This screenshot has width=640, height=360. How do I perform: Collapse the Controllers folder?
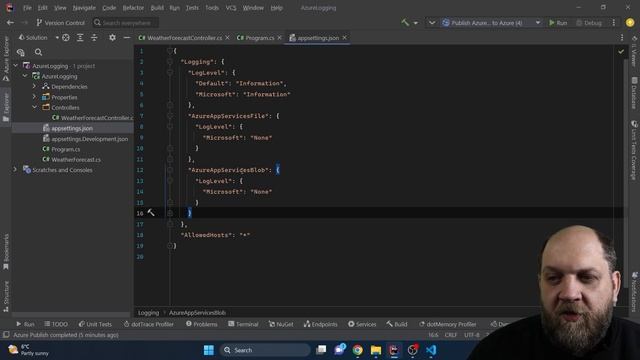click(35, 107)
